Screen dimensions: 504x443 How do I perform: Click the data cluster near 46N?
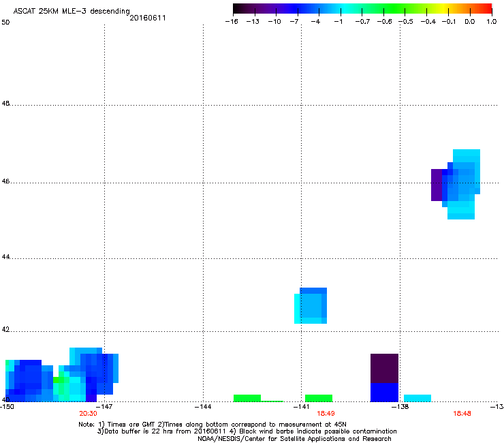click(456, 184)
